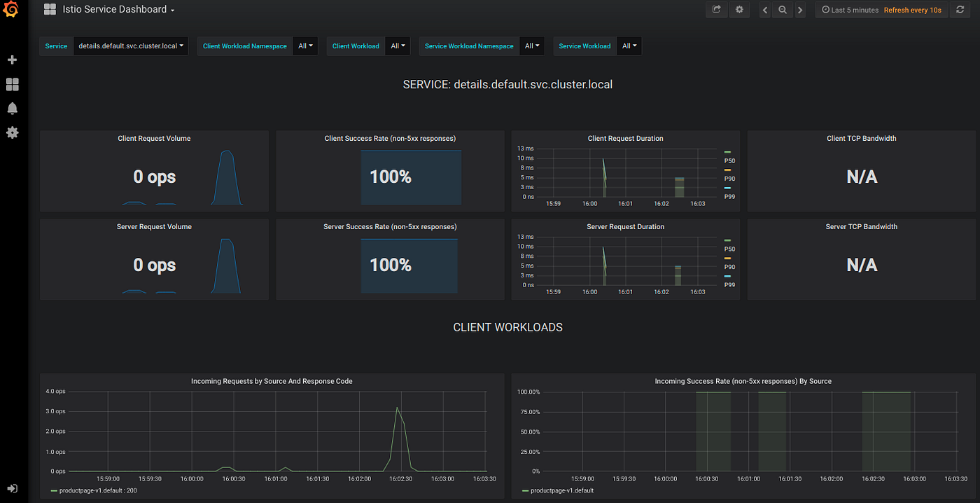Click the N/A value in Client TCP Bandwidth
Screen dimensions: 980x503
(x=862, y=177)
